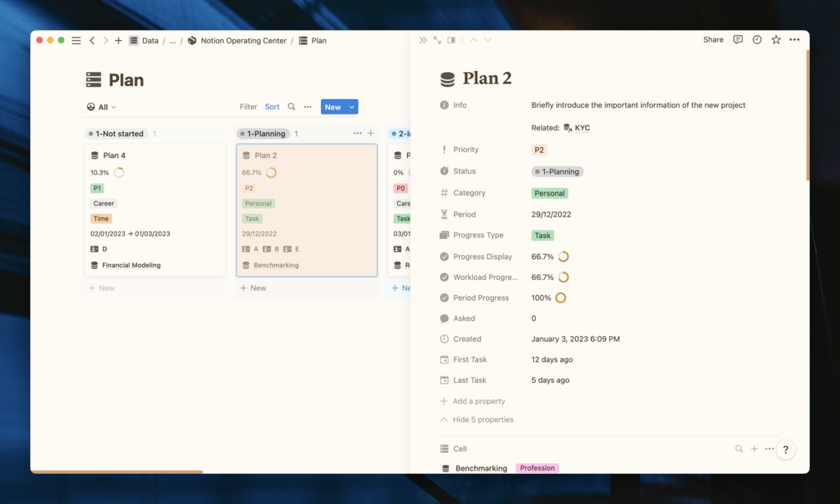Open comments icon in top right

point(738,39)
